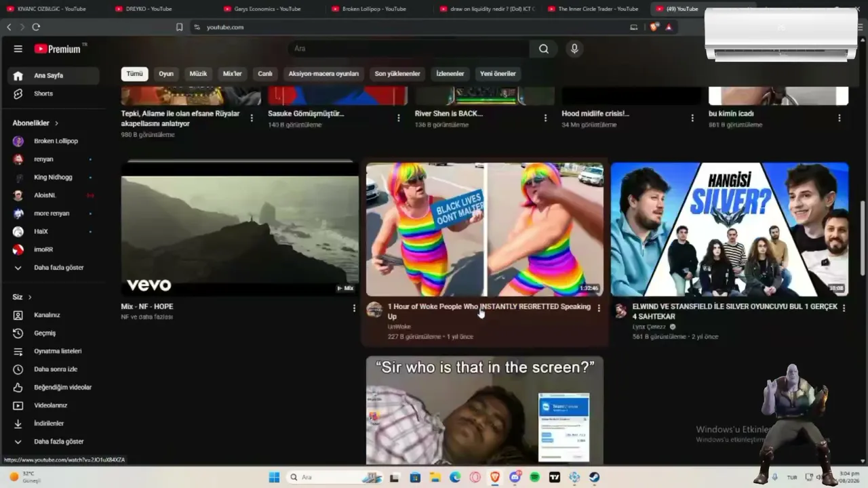
Task: Open Shorts from the sidebar
Action: [x=54, y=94]
